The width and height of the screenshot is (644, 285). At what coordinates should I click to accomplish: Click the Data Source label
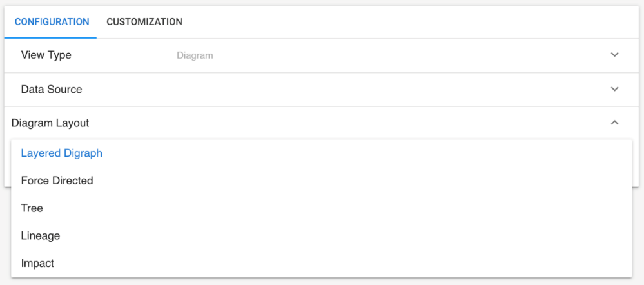[52, 89]
